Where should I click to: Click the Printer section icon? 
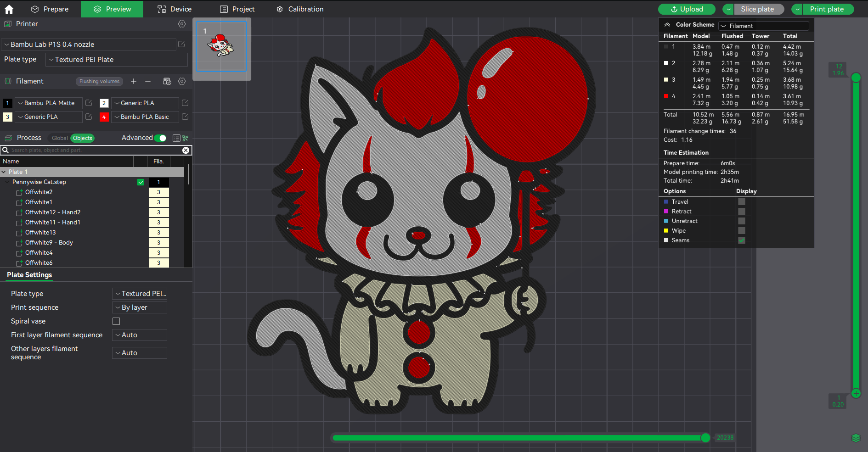point(8,24)
